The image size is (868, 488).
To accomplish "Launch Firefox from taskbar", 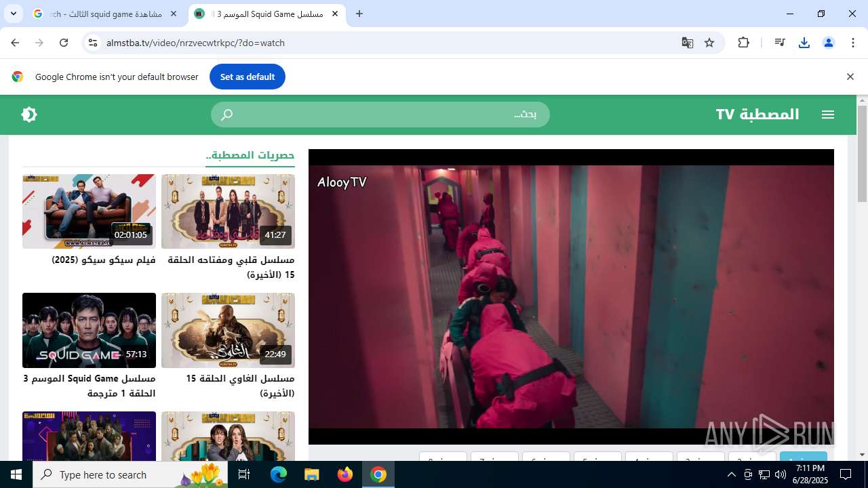I will coord(345,474).
